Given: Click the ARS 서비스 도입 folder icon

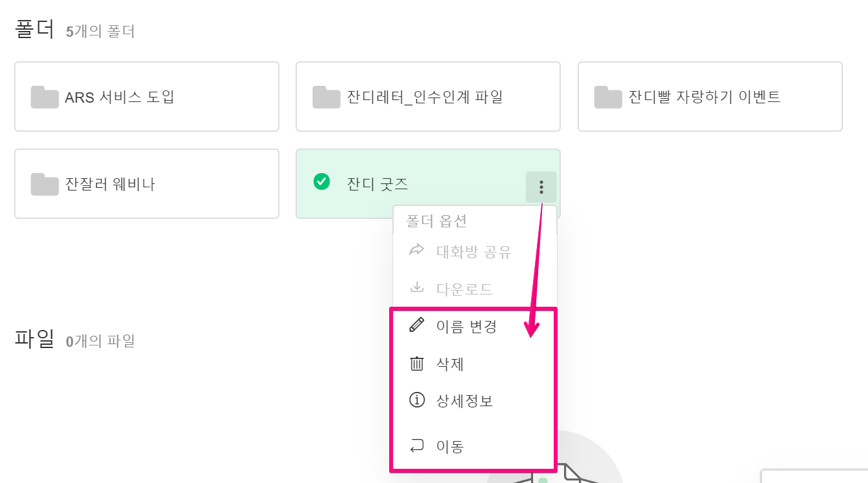Looking at the screenshot, I should click(45, 98).
